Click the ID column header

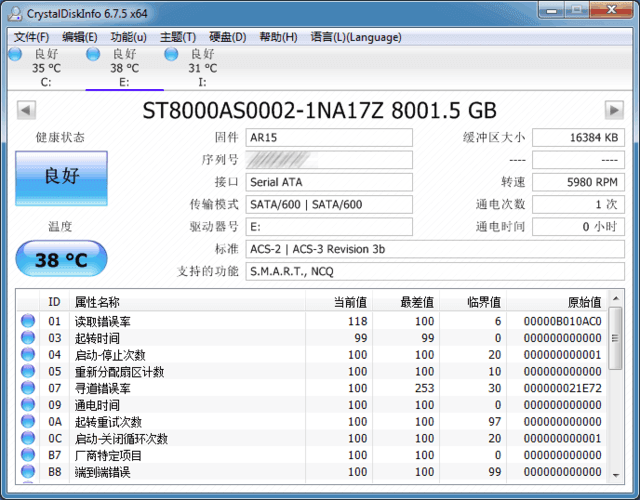coord(55,302)
